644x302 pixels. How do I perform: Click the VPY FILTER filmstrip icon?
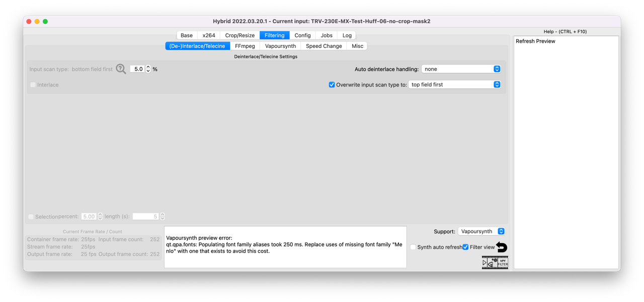503,262
